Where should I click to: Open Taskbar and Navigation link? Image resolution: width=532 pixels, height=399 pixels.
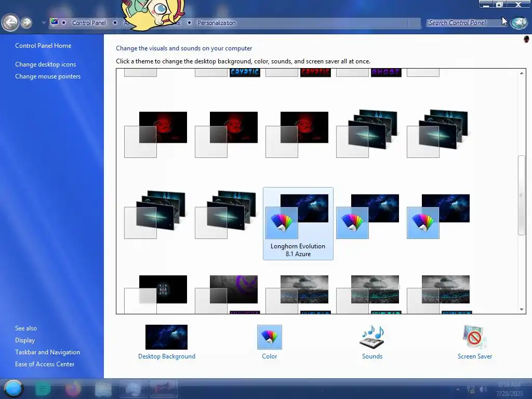pyautogui.click(x=47, y=352)
